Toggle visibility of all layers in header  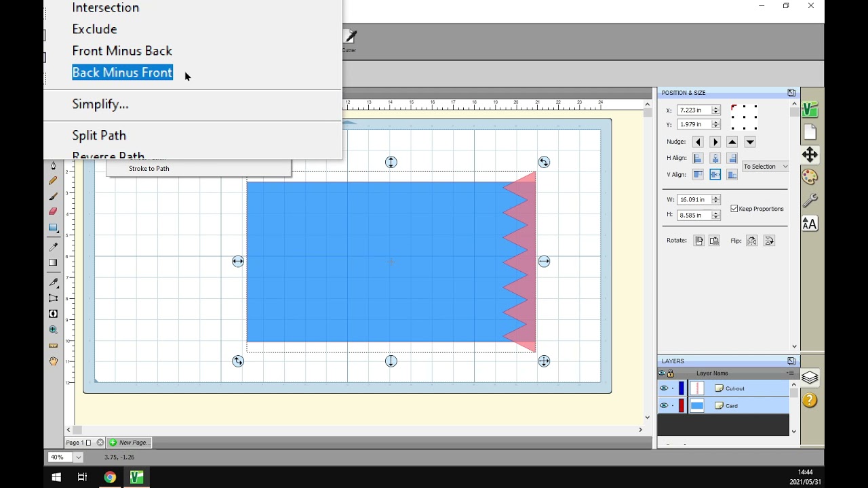point(662,373)
